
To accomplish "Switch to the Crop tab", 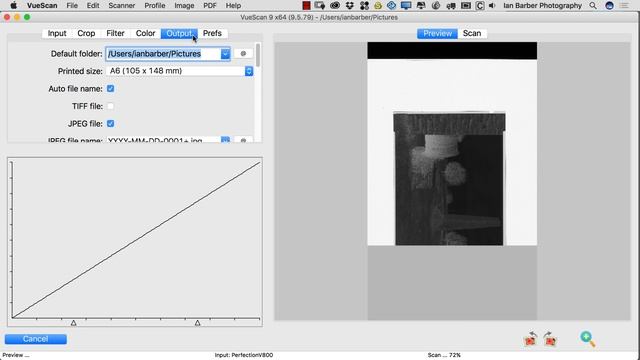I will [86, 33].
